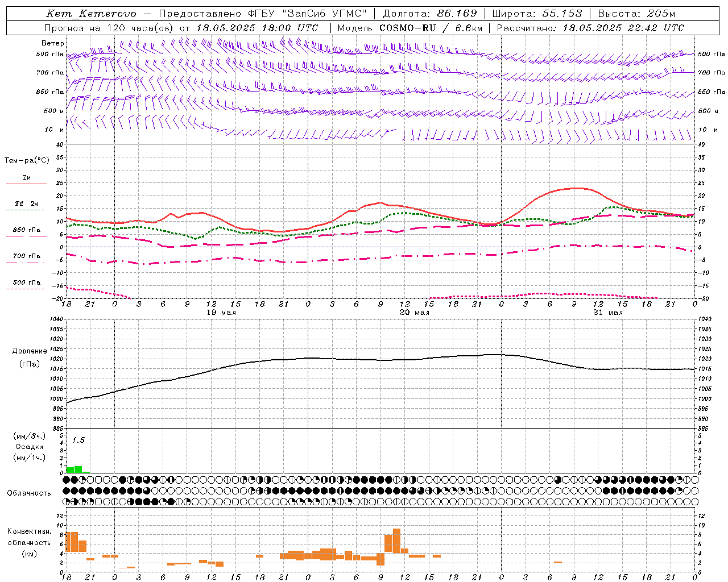Click the provider text ФГБУ "ЗапСиб УГМС"

tap(308, 14)
